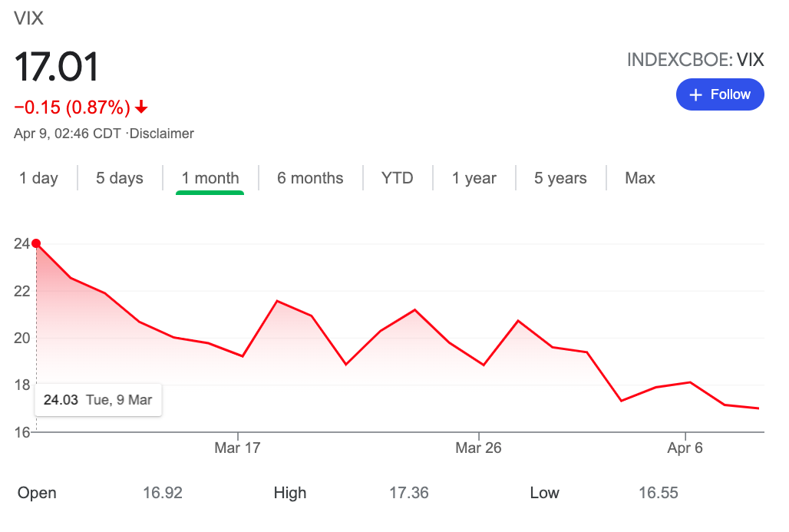The image size is (789, 532).
Task: Show the 6 months chart view
Action: (x=310, y=178)
